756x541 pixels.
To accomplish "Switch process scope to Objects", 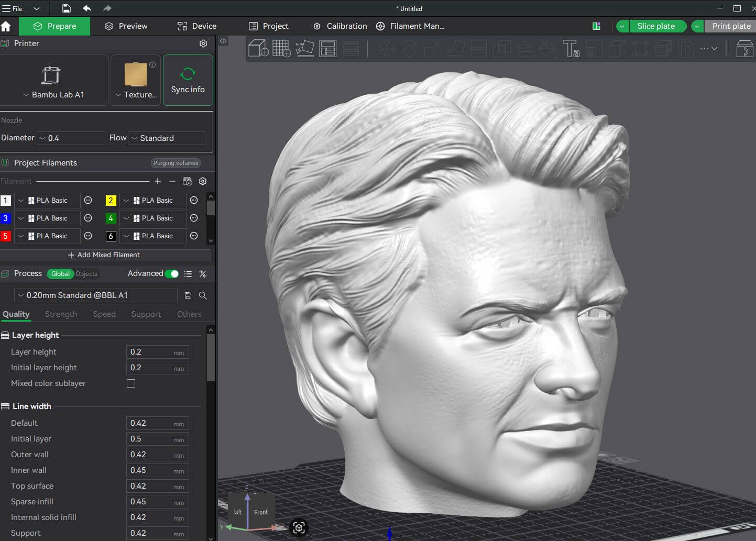I will pos(86,274).
